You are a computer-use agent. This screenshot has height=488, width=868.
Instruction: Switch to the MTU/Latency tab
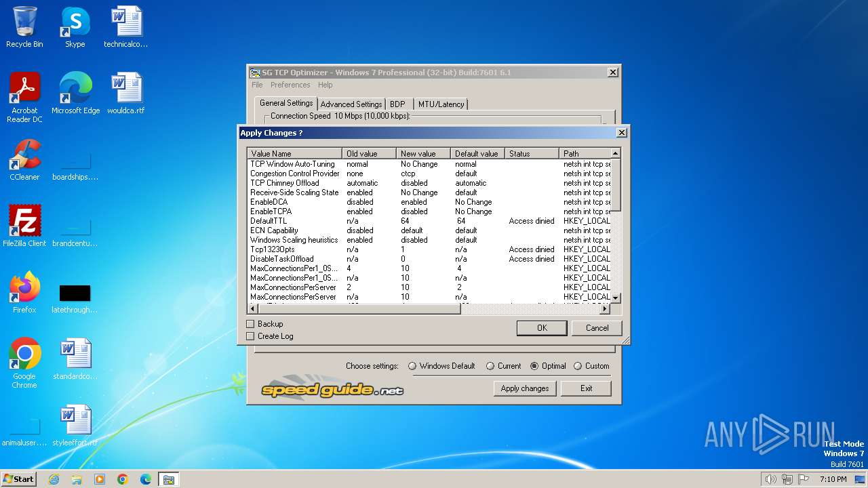(x=441, y=104)
